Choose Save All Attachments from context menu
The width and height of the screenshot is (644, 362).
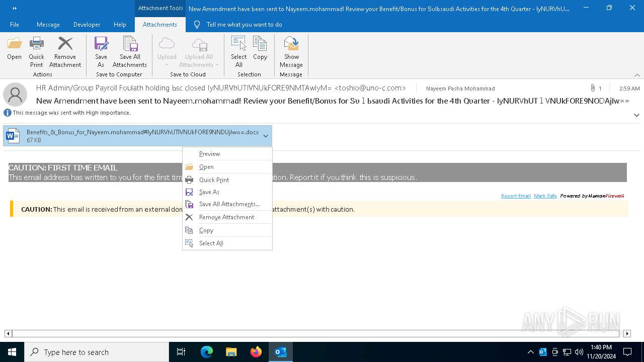[227, 204]
